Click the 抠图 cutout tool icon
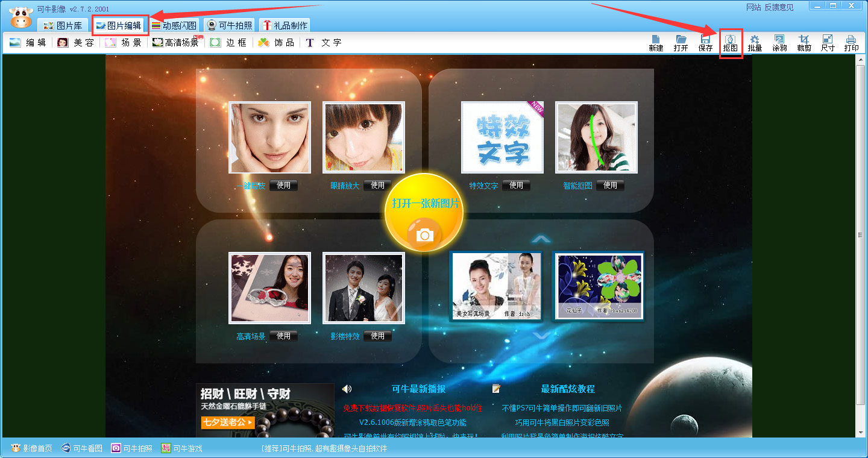This screenshot has width=868, height=458. click(730, 43)
